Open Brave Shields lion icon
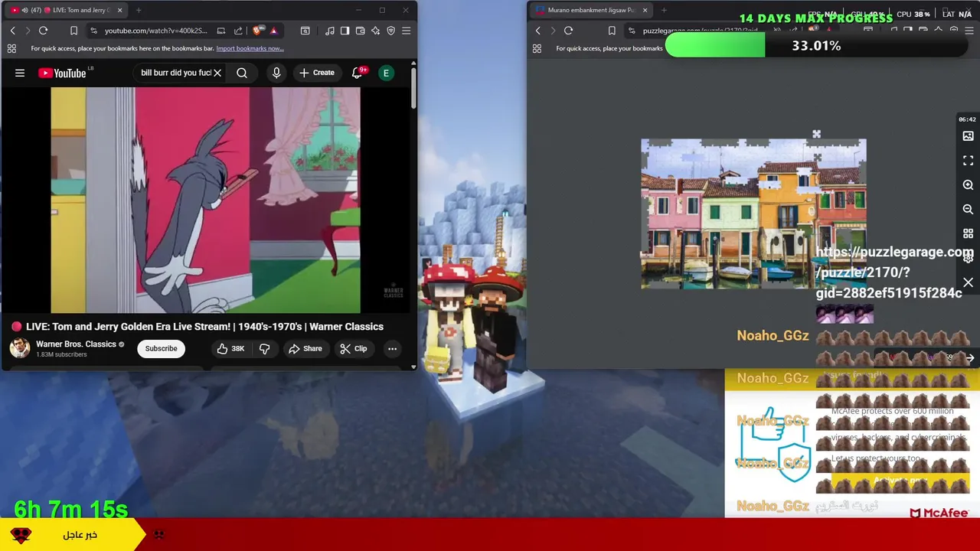 pyautogui.click(x=256, y=31)
